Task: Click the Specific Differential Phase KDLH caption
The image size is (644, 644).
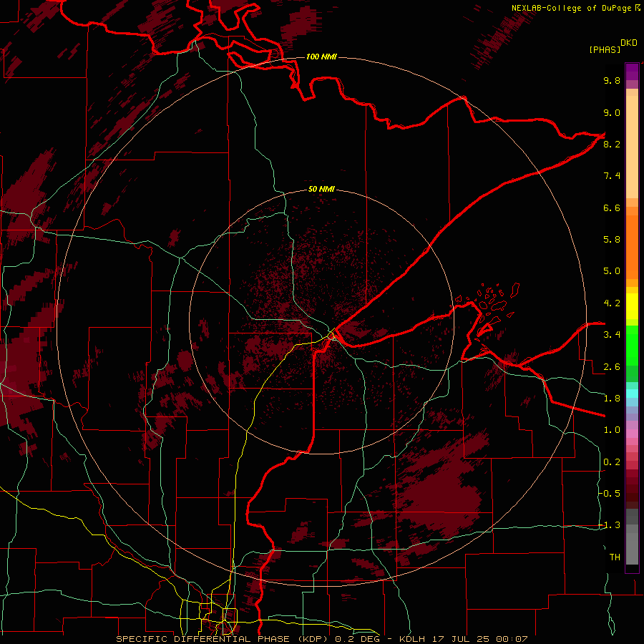Action: [x=321, y=639]
